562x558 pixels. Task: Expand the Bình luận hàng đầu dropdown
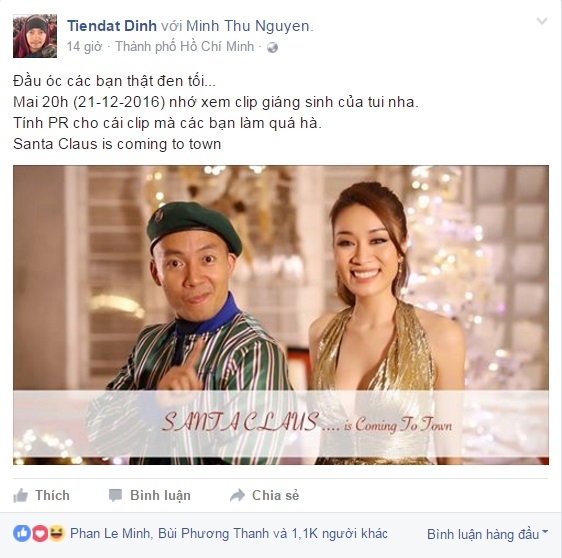click(x=487, y=534)
